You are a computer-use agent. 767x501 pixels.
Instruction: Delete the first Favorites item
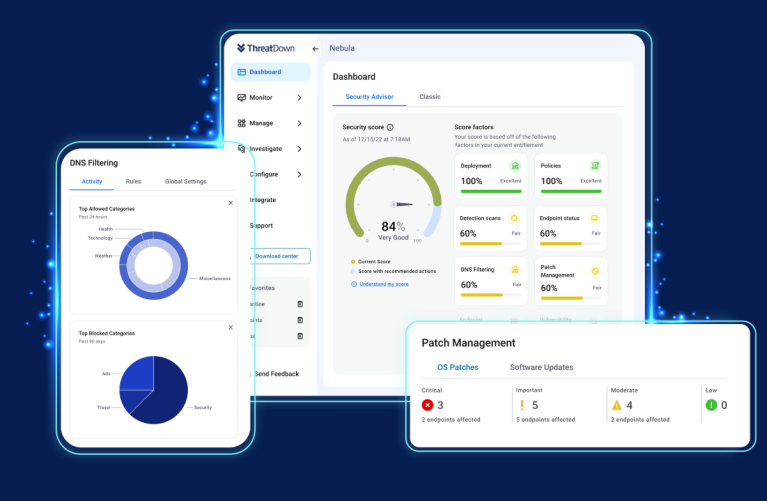tap(300, 304)
